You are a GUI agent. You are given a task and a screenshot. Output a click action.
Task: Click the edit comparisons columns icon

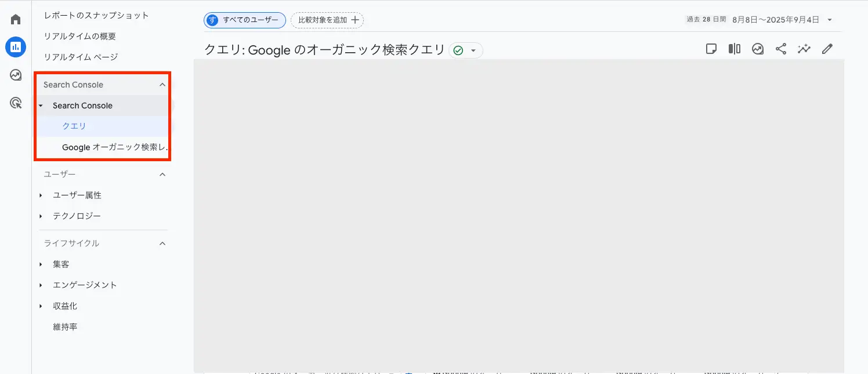(735, 49)
